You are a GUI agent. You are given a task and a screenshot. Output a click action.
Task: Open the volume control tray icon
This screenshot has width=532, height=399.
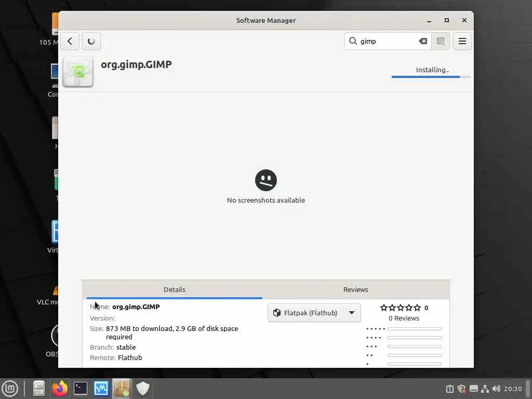pyautogui.click(x=496, y=389)
